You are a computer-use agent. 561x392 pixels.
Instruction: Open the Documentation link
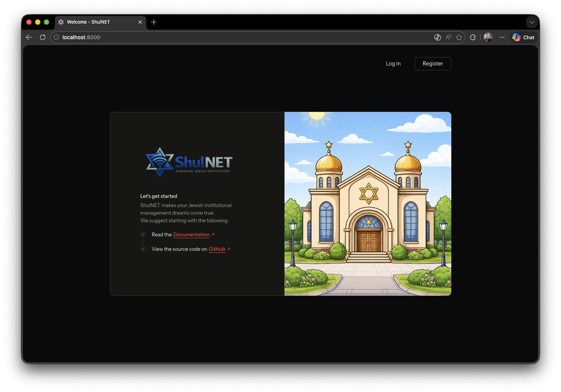(x=191, y=234)
